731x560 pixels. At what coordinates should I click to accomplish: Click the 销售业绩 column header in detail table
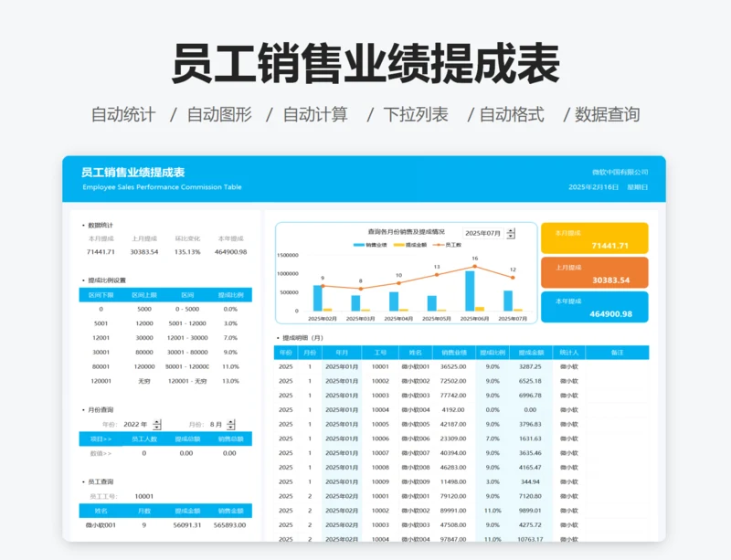(453, 353)
